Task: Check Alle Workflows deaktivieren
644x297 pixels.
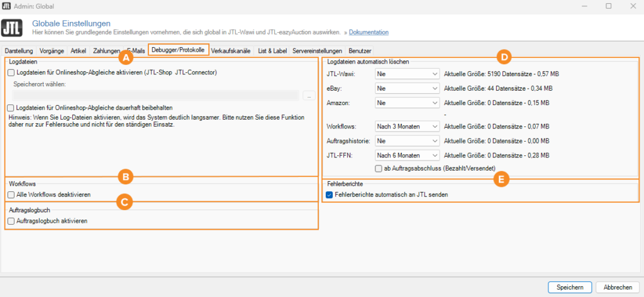Action: click(x=11, y=194)
